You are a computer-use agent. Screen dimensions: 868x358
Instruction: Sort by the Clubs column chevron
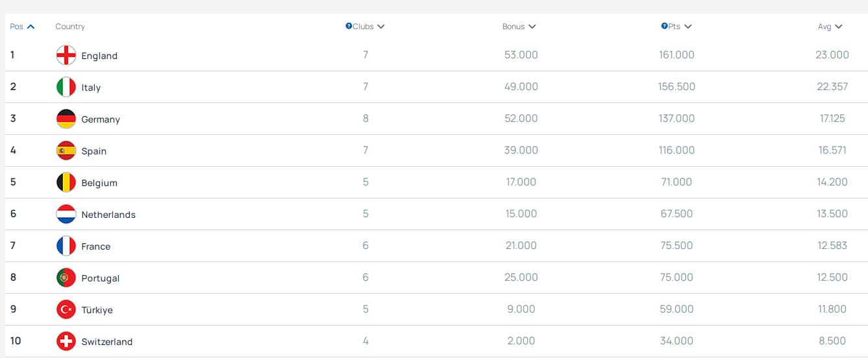(381, 27)
